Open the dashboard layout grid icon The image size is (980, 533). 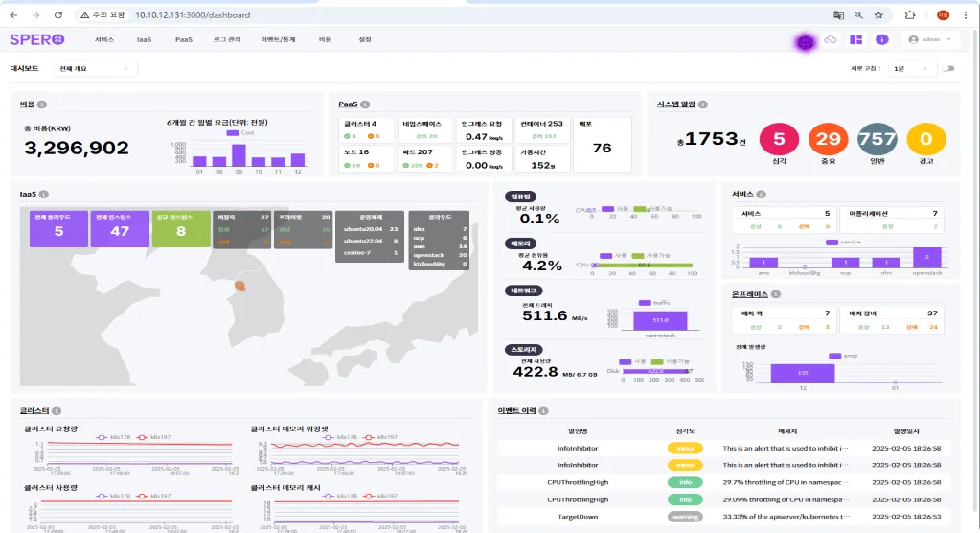click(x=856, y=39)
